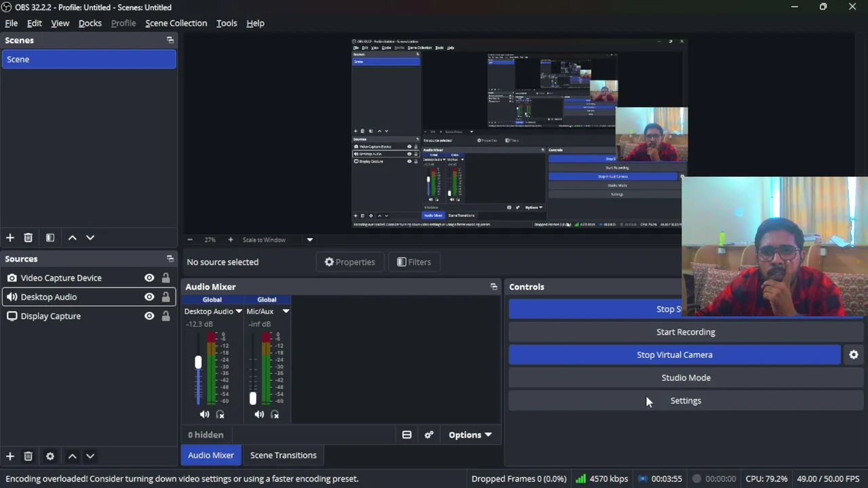868x488 pixels.
Task: Open Advanced Audio Properties gear in mixer
Action: (429, 435)
